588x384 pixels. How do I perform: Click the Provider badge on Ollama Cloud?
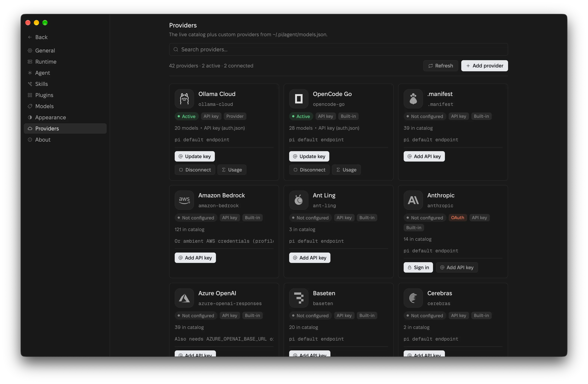tap(235, 116)
